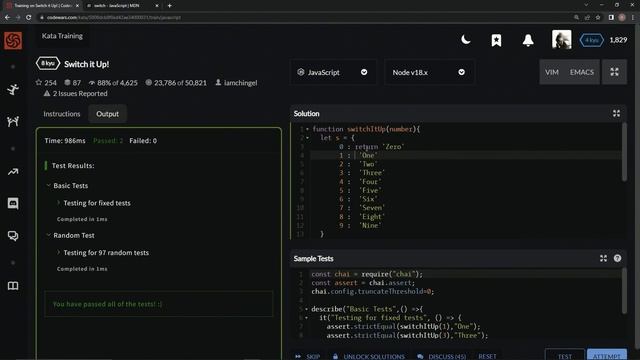The height and width of the screenshot is (360, 640).
Task: Open the 2 Issues Reported warning
Action: click(x=76, y=93)
